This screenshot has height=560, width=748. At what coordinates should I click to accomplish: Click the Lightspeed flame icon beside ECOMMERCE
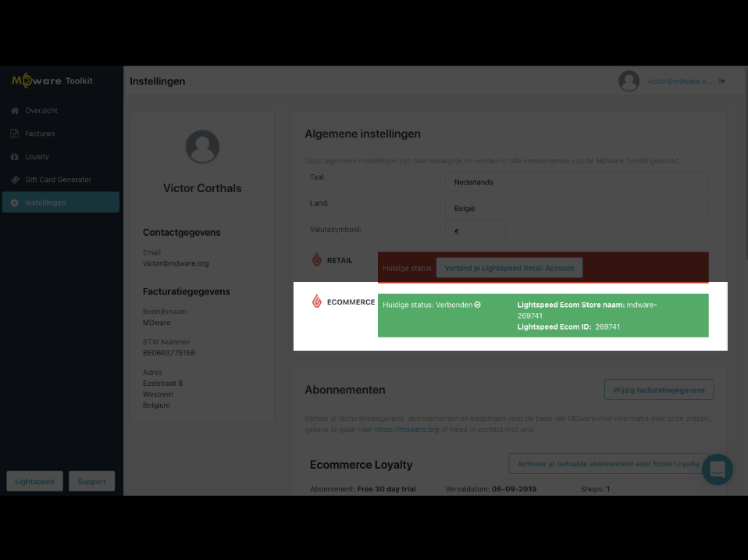(x=317, y=301)
